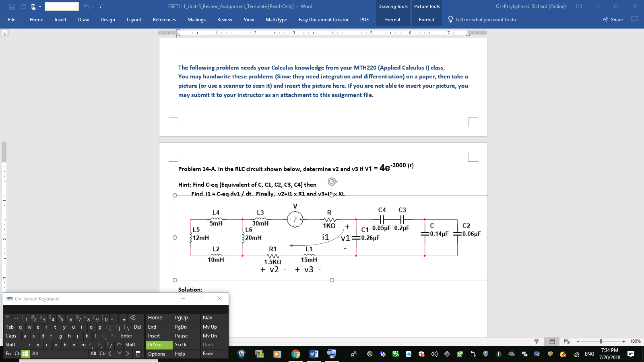
Task: Click the zoom slider handle in status bar
Action: coord(601,341)
